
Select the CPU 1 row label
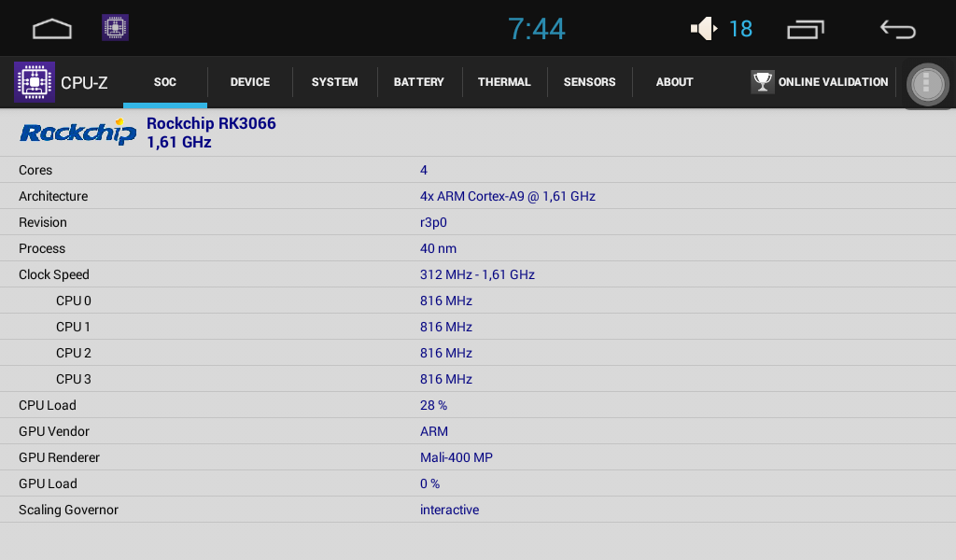73,328
